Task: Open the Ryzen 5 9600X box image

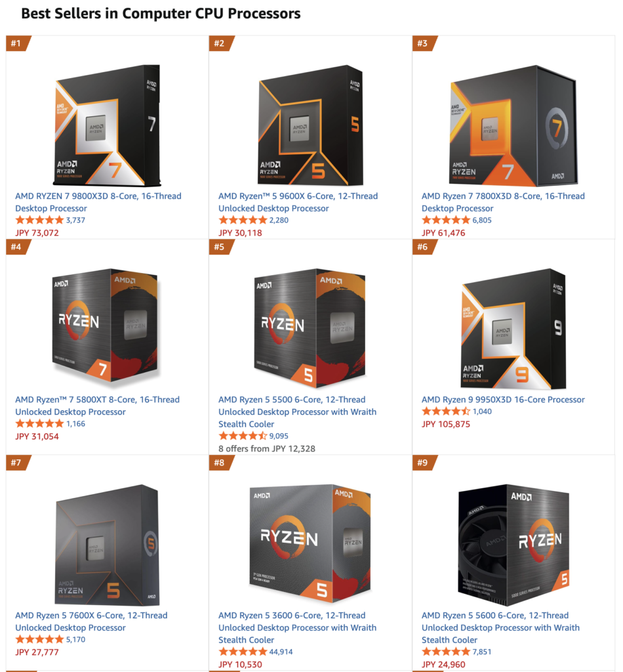Action: pyautogui.click(x=311, y=125)
